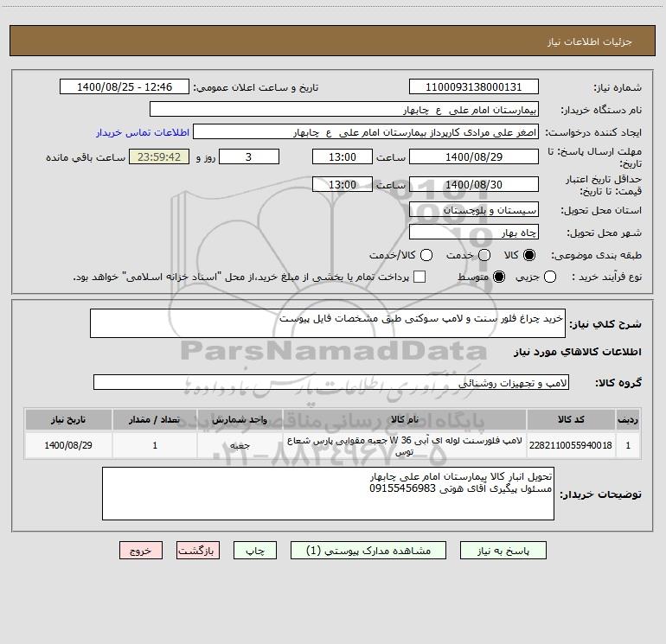Click the announcement date field 1400/08/25 - 12:46
Viewport: 666px width, 644px height.
(x=125, y=87)
